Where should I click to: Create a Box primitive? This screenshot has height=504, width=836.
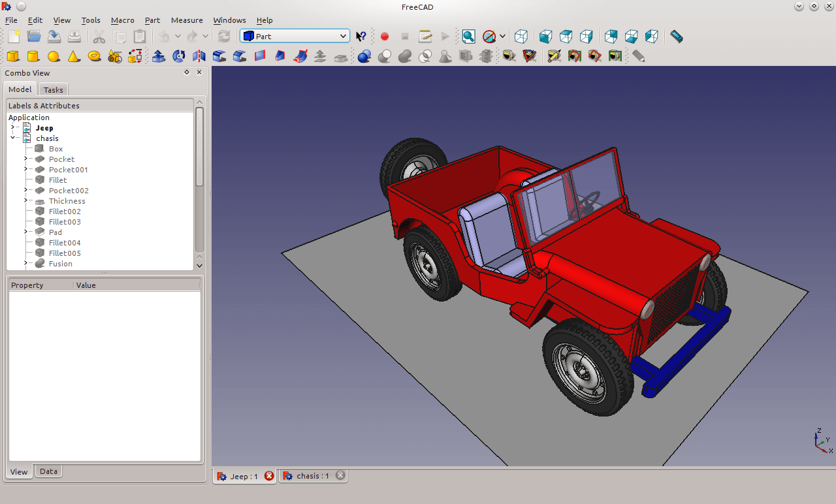pyautogui.click(x=13, y=57)
